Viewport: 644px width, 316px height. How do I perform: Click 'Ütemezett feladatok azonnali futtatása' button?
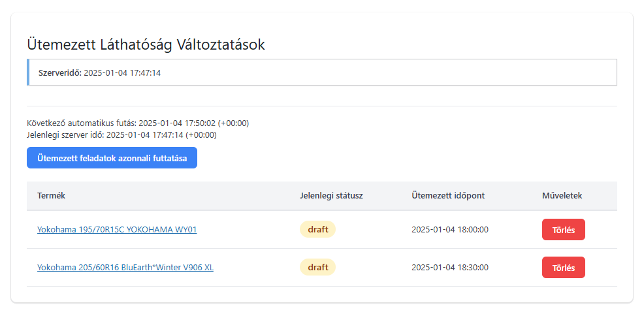click(112, 158)
